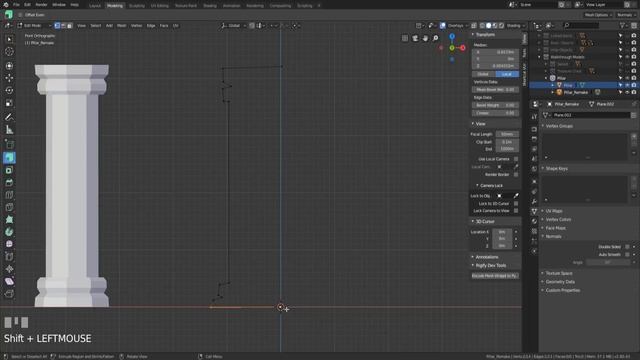Click the Global median button

(484, 74)
